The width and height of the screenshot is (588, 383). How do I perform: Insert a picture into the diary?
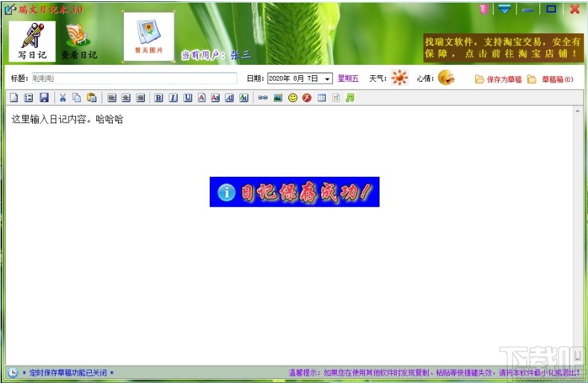pyautogui.click(x=277, y=98)
